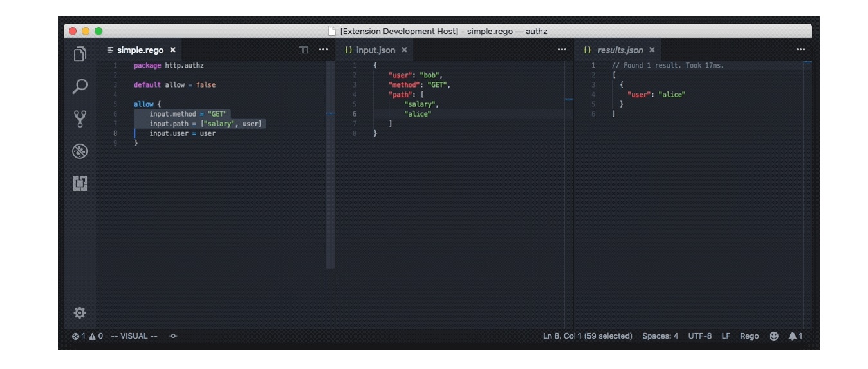
Task: Split the simple.rego editor
Action: click(x=303, y=50)
